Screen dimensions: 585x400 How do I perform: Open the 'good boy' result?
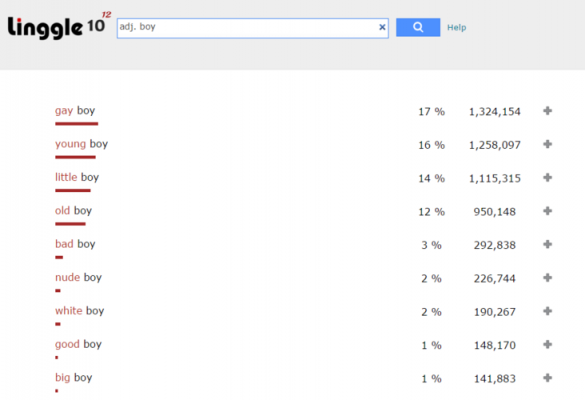(78, 344)
